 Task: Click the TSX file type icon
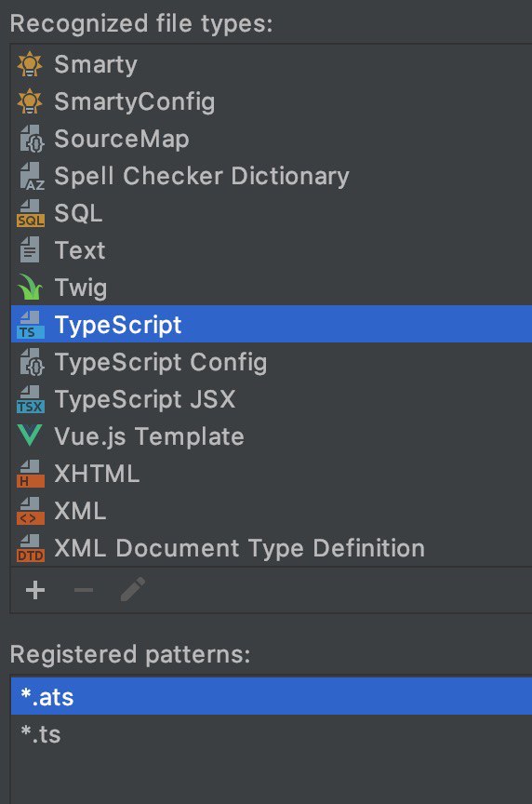(x=31, y=399)
